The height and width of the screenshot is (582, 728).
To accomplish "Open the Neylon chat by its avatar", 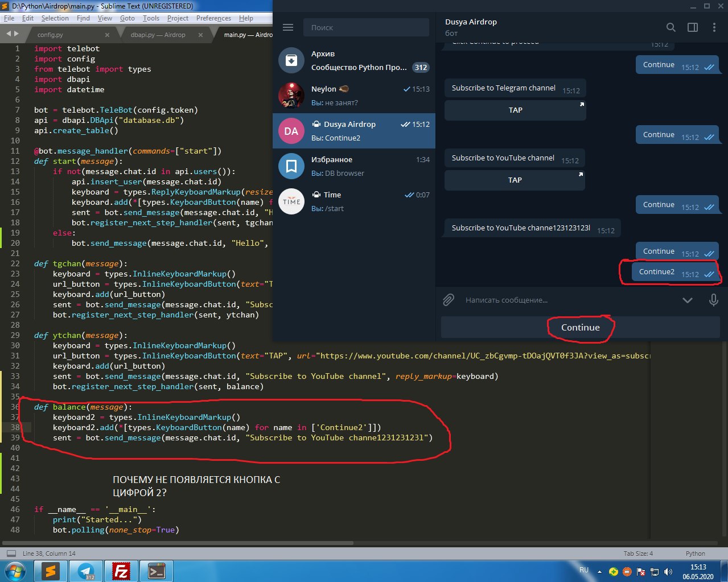I will [x=291, y=96].
